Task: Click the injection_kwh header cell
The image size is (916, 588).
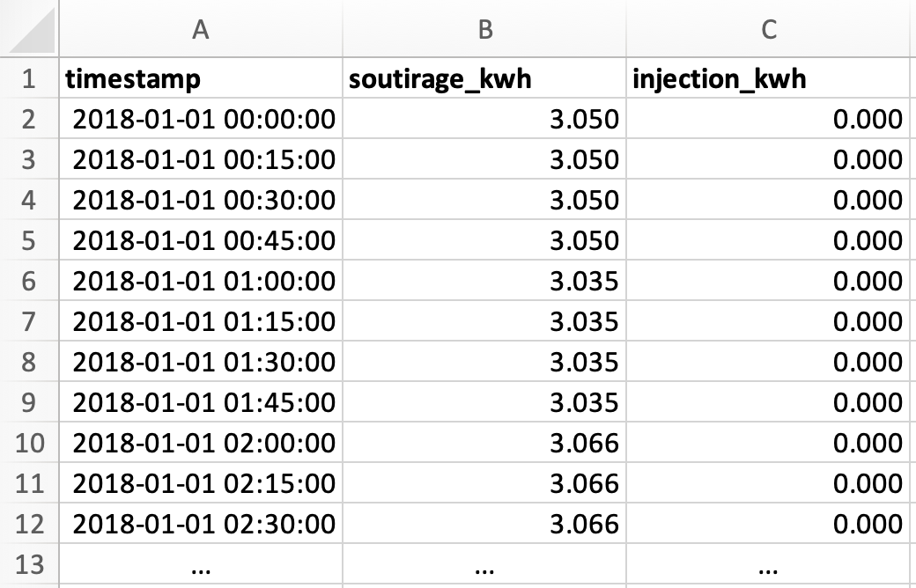Action: coord(769,78)
